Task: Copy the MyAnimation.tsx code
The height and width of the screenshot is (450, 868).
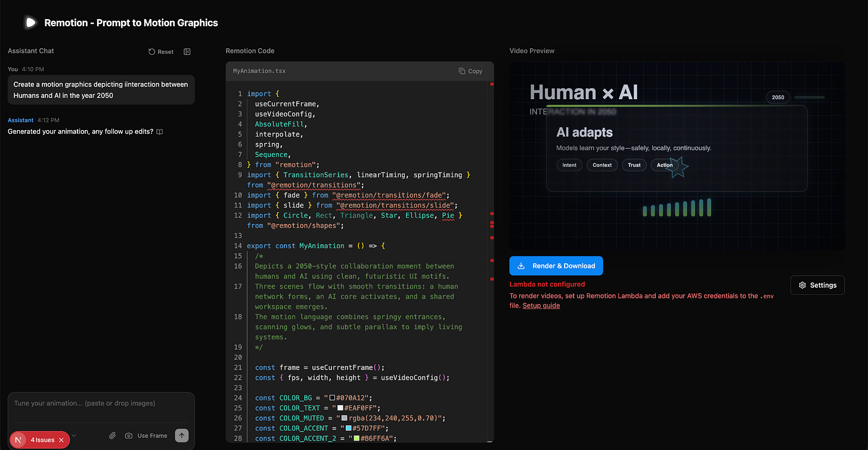Action: [x=470, y=71]
